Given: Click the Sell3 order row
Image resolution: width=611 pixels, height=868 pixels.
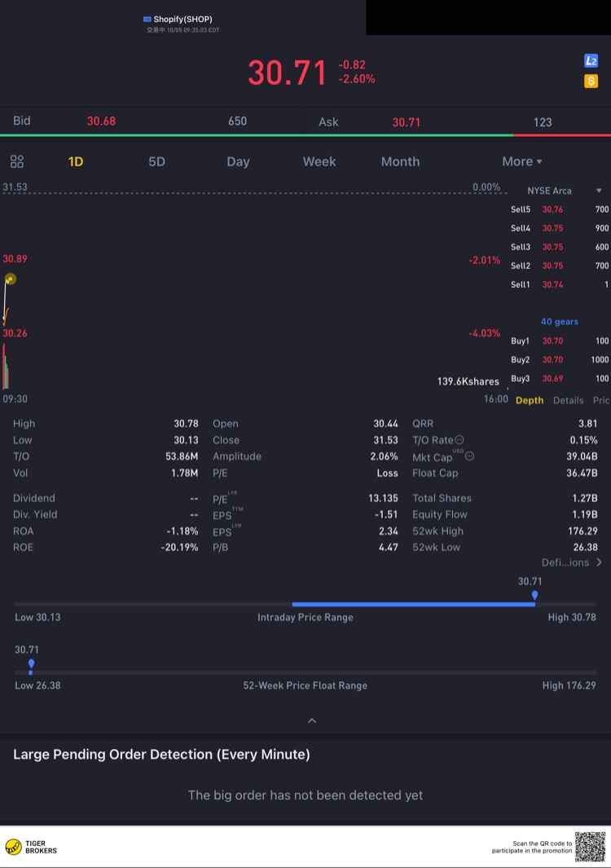Looking at the screenshot, I should [560, 247].
